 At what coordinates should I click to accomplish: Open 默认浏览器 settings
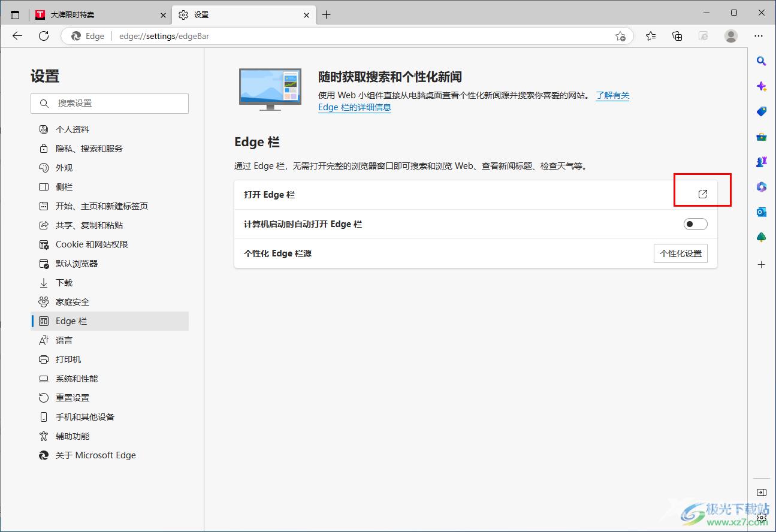[x=110, y=264]
